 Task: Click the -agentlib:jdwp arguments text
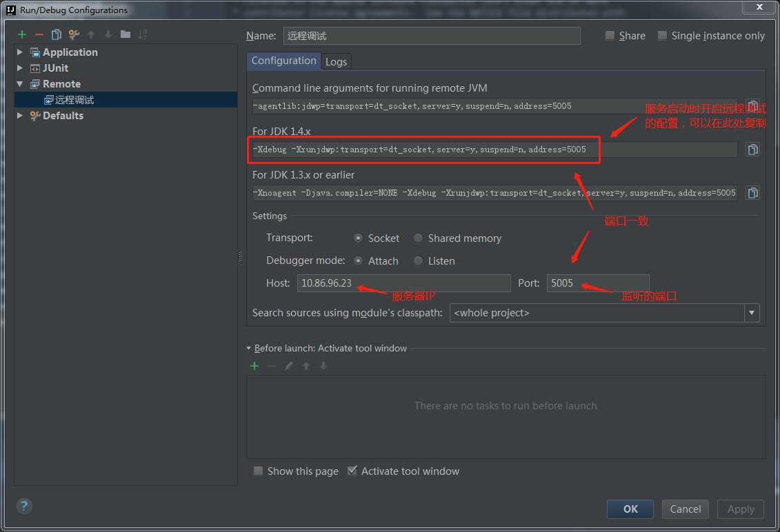(x=412, y=106)
